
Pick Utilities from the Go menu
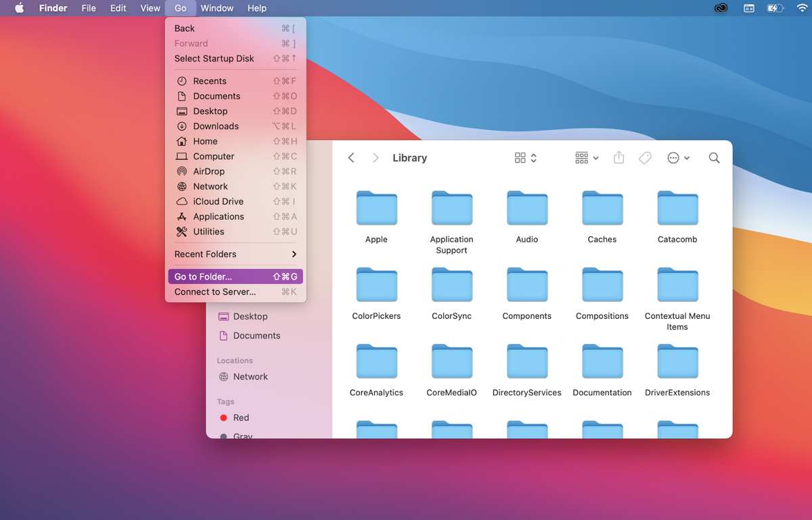[208, 232]
